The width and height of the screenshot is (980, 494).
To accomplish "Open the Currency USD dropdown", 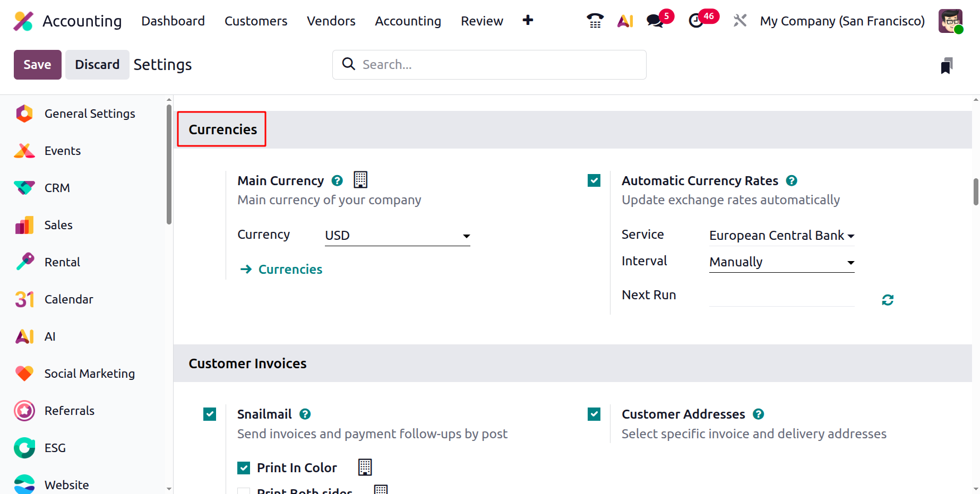I will (x=397, y=236).
